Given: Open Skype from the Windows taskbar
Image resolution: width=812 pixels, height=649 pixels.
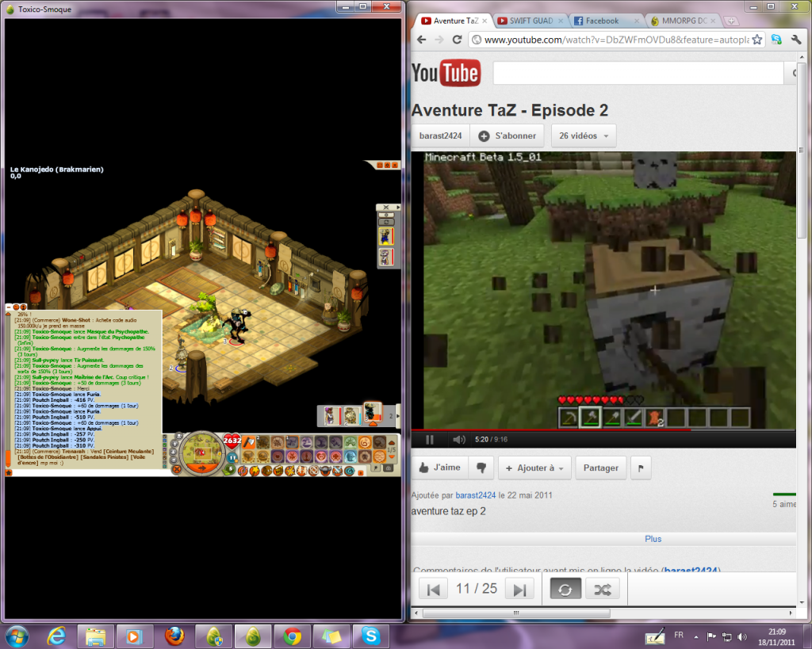Looking at the screenshot, I should pos(371,636).
